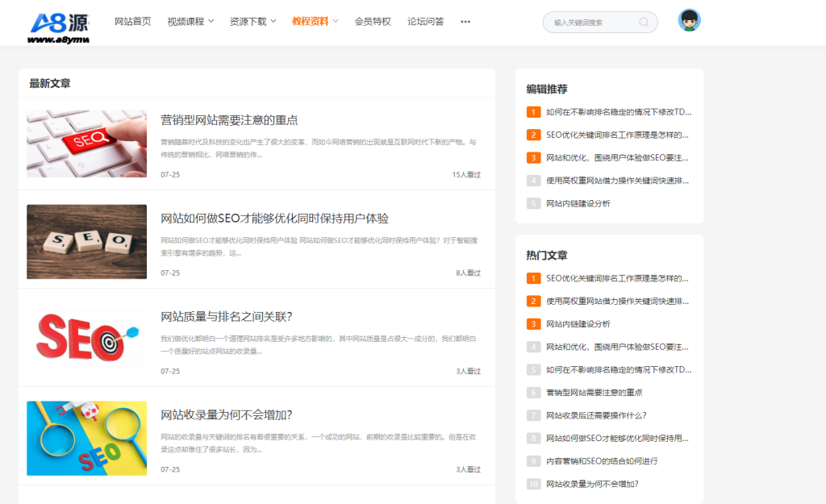826x504 pixels.
Task: Open the magnifying glasses SEO thumbnail
Action: pos(87,438)
